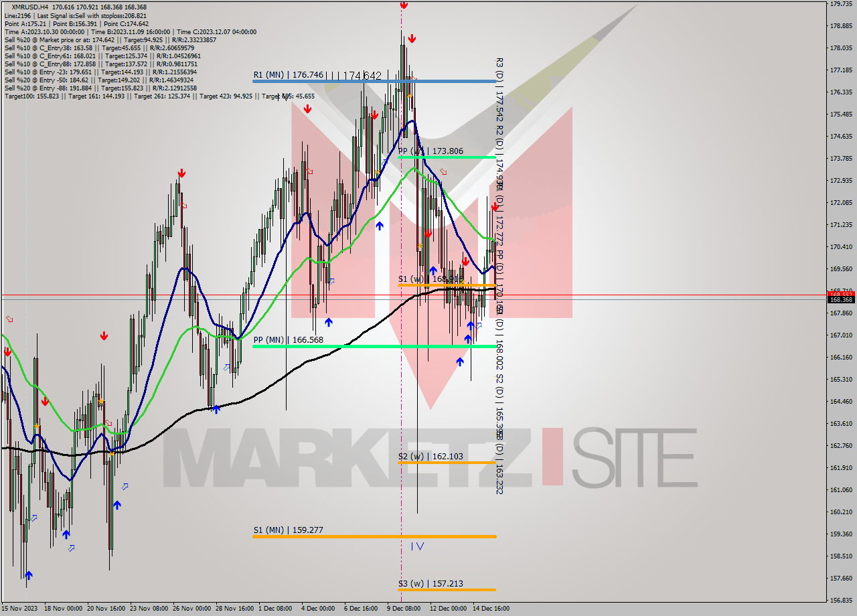Click the 'Sell %10 @ C_Entry38' line

click(x=99, y=48)
